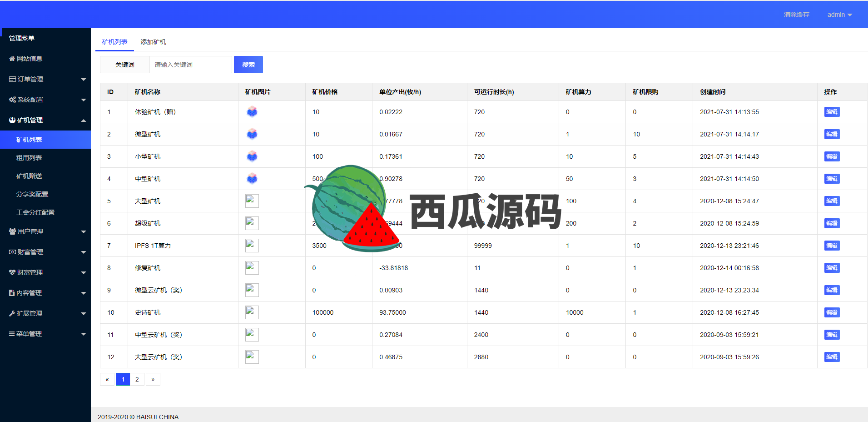Open image thumbnail for 小型矿机
The height and width of the screenshot is (422, 868).
pyautogui.click(x=252, y=156)
